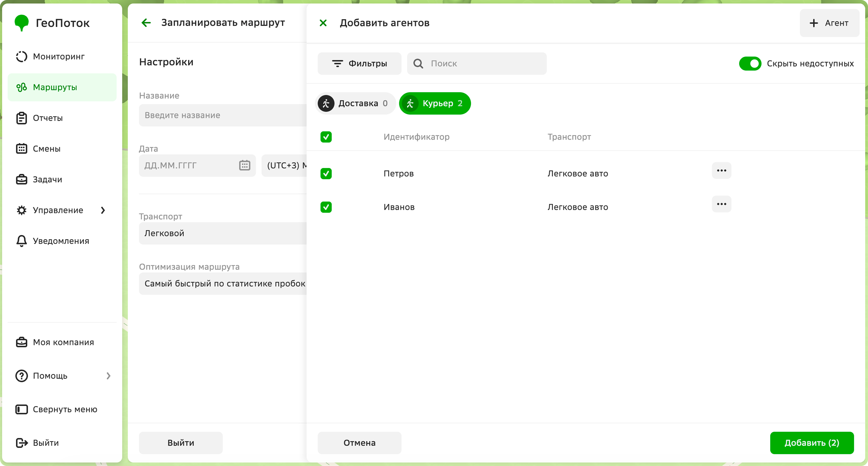This screenshot has width=868, height=466.
Task: Click the clipboard icon for Отчеты
Action: pyautogui.click(x=22, y=118)
